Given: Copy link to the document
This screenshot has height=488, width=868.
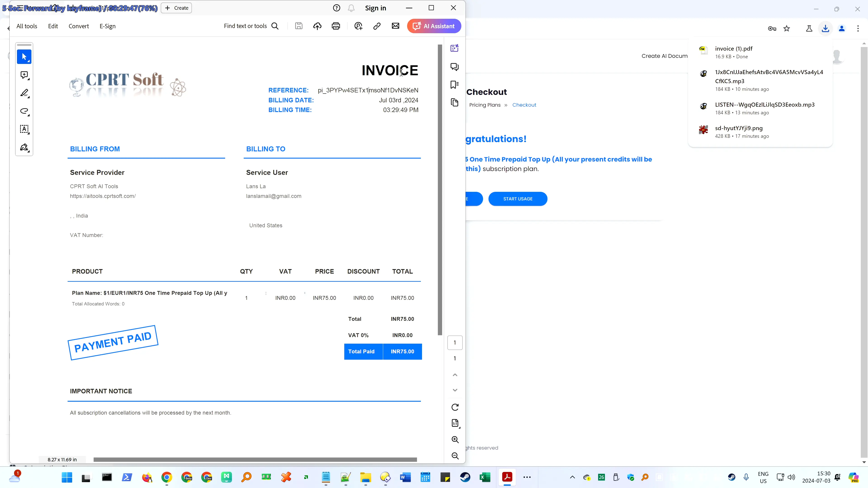Looking at the screenshot, I should [x=377, y=26].
